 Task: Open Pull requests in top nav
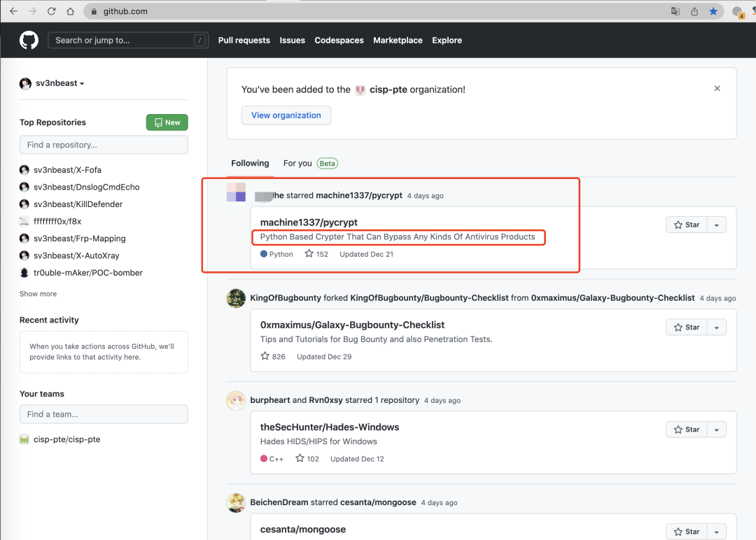[x=244, y=41]
